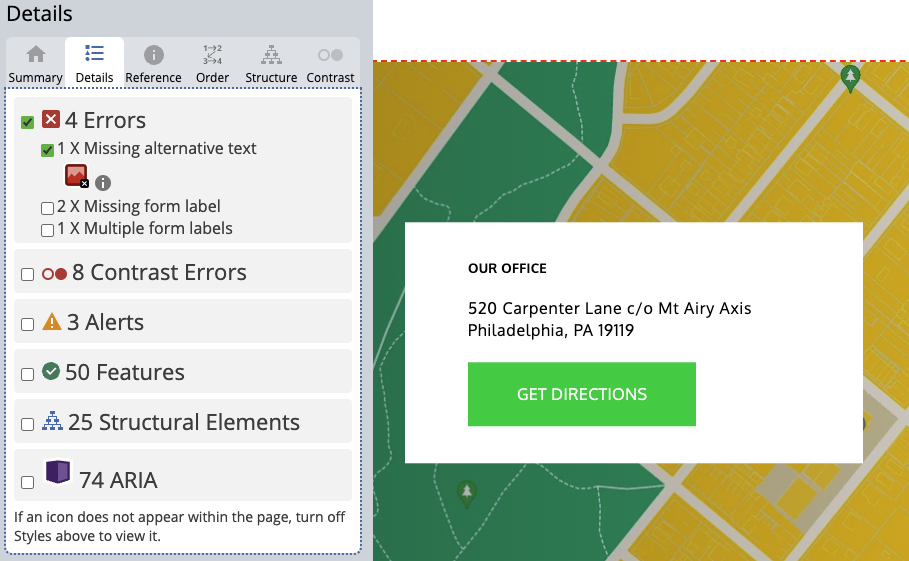This screenshot has width=909, height=561.
Task: Check the Multiple form labels checkbox
Action: coord(47,230)
